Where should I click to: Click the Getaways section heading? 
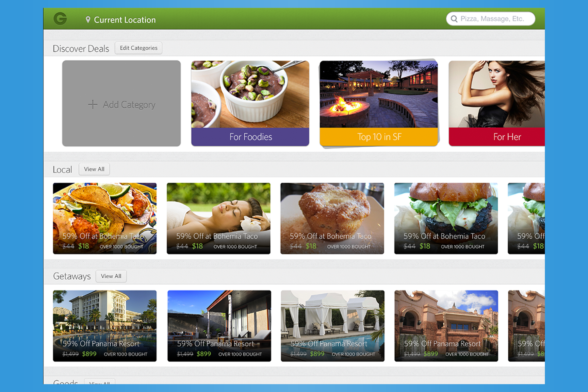[72, 276]
